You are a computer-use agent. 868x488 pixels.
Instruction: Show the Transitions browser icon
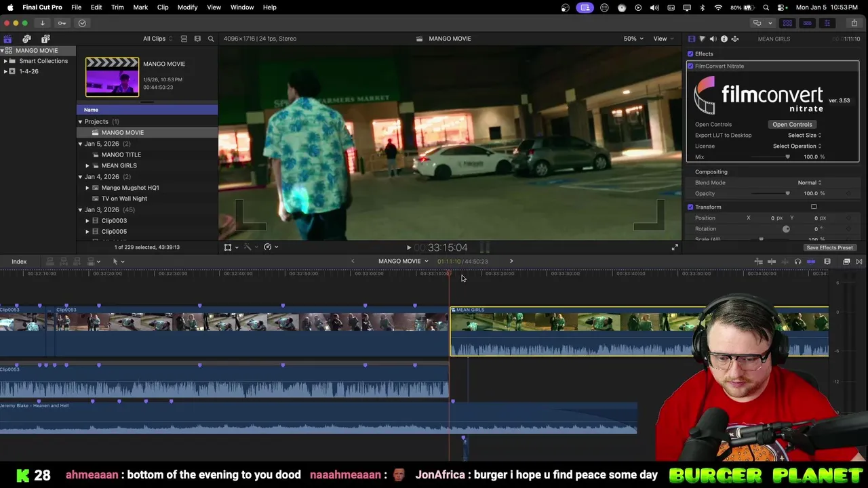[x=859, y=262]
